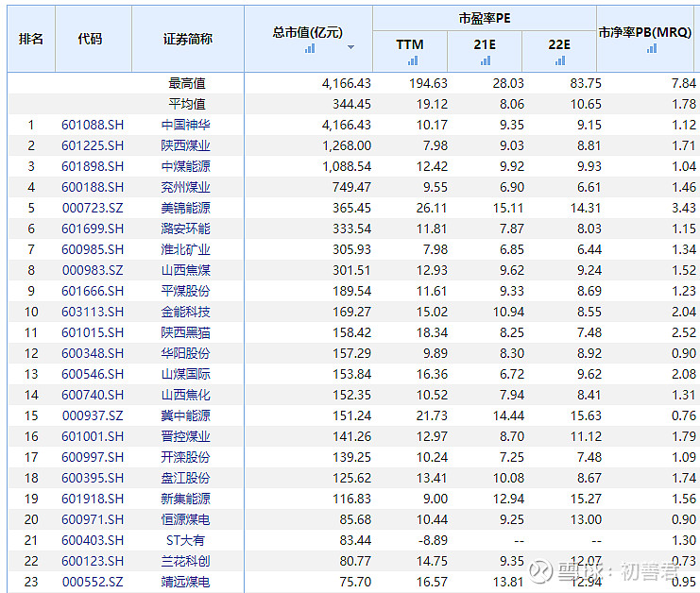Viewport: 700px width, 593px height.
Task: Open stock link 华阳股份
Action: coord(186,353)
